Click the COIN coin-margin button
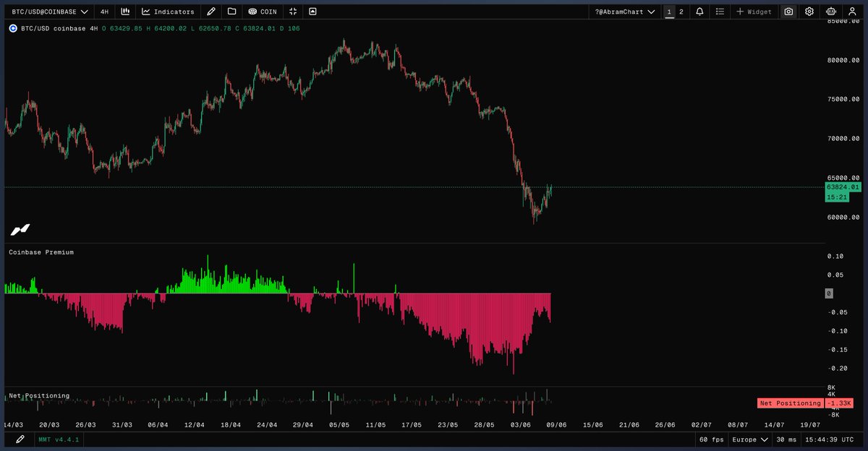Screen dimensions: 868x451 point(263,12)
